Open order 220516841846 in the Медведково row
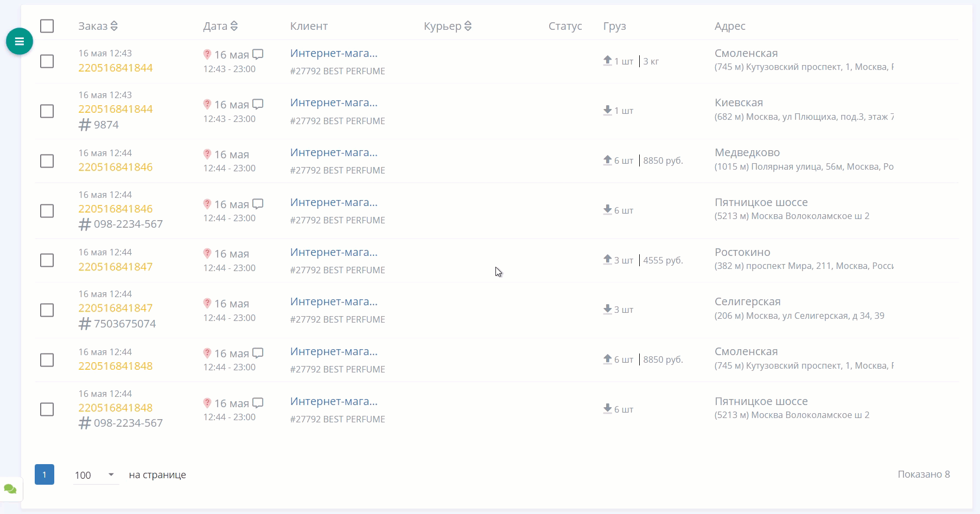 coord(116,167)
